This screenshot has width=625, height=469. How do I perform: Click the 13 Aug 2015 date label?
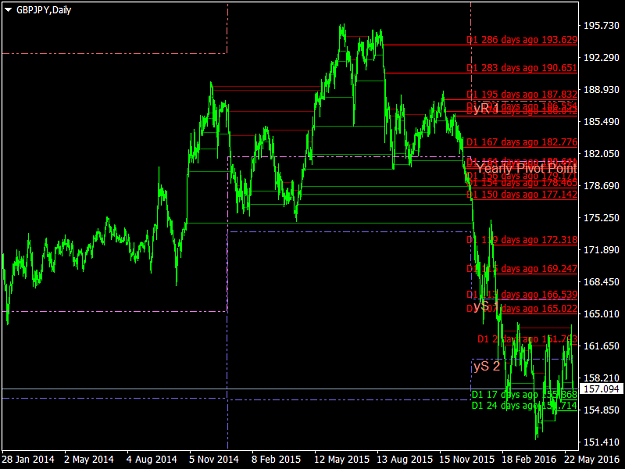click(x=404, y=459)
